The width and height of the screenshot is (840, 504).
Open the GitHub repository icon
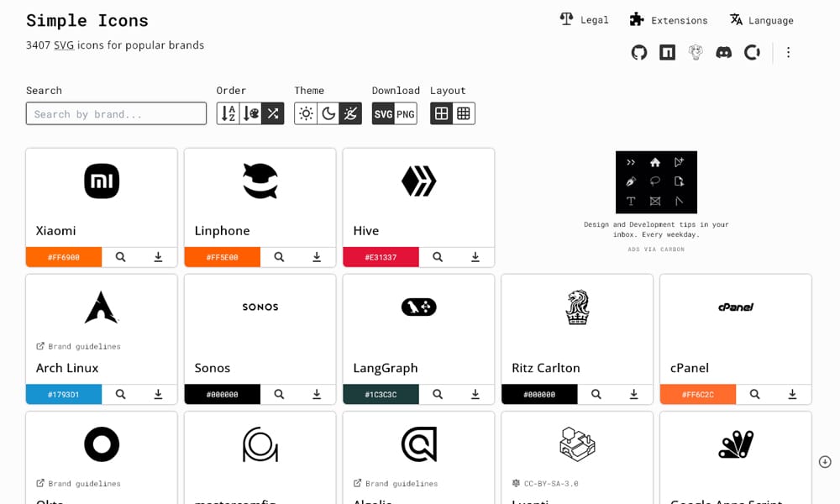coord(638,52)
